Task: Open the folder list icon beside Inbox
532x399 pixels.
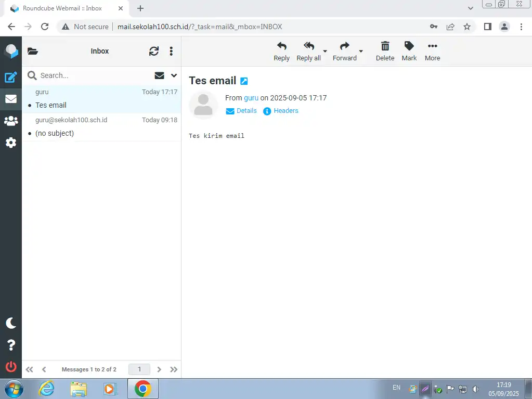Action: click(33, 51)
